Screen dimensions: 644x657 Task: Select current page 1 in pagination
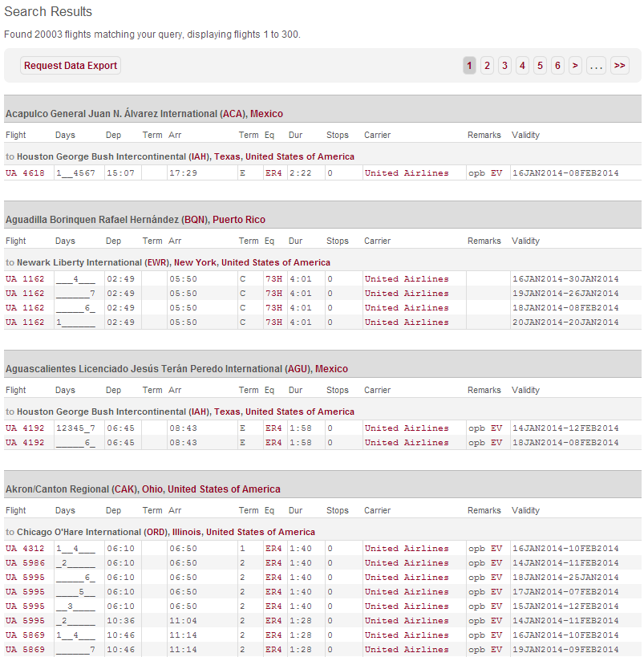(469, 66)
